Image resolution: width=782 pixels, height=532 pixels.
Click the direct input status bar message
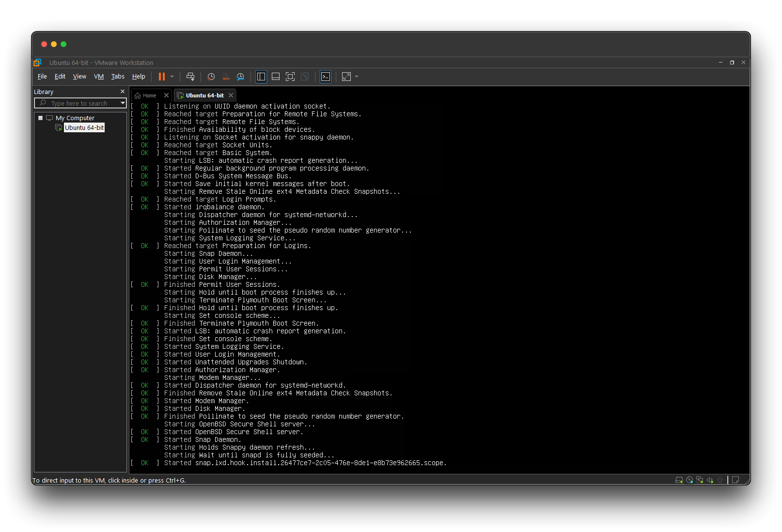tap(109, 480)
